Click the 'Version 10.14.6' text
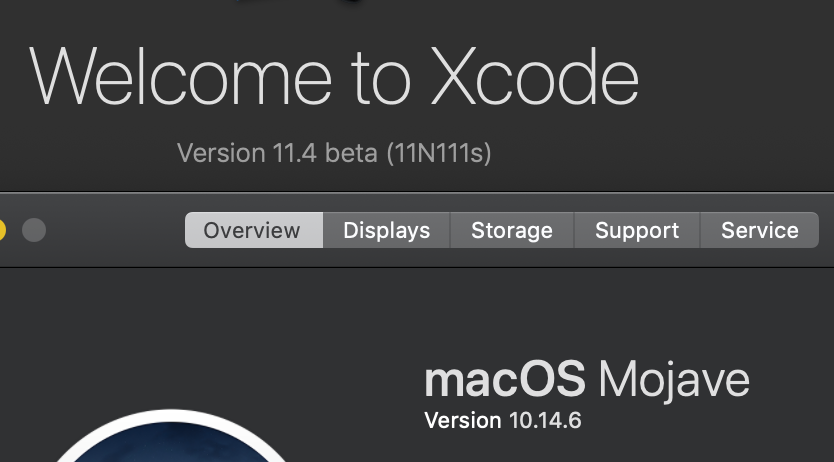The width and height of the screenshot is (834, 462). pos(503,421)
